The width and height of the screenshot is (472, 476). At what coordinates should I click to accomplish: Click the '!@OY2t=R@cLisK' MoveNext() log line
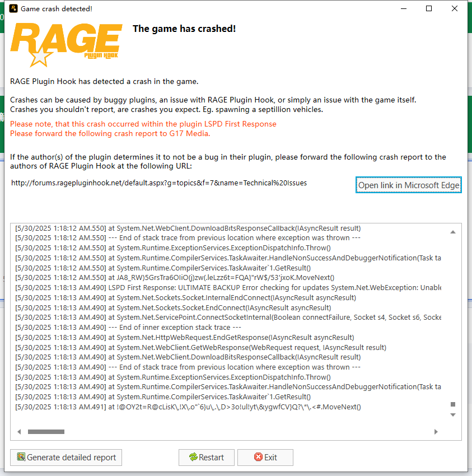pos(188,407)
